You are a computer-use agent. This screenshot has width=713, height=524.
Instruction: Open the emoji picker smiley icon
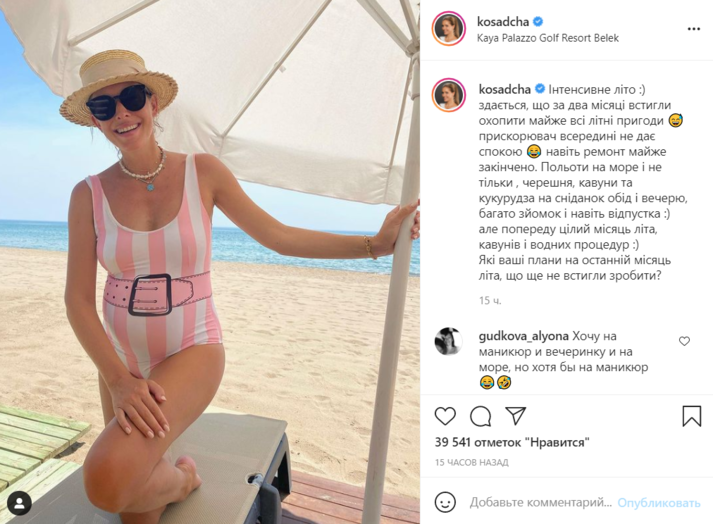445,502
